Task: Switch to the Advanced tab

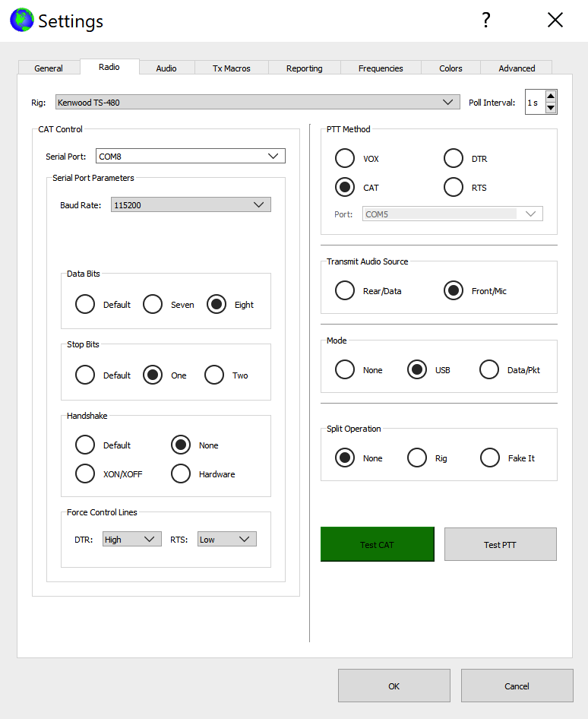Action: [x=517, y=68]
